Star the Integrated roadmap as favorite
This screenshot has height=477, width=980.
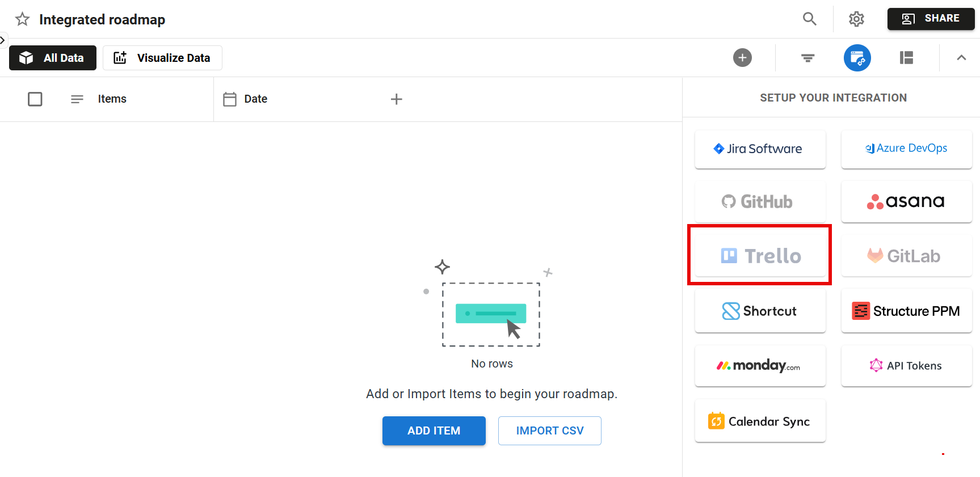[x=22, y=19]
